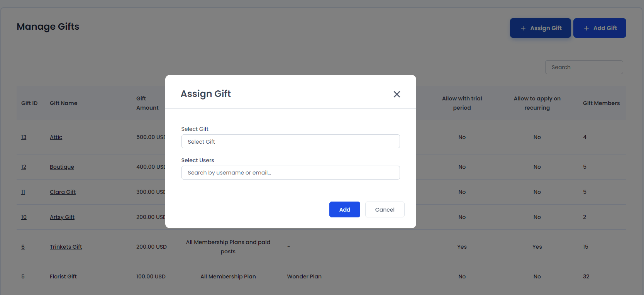Viewport: 644px width, 295px height.
Task: Click gift ID 12 link
Action: (x=24, y=167)
